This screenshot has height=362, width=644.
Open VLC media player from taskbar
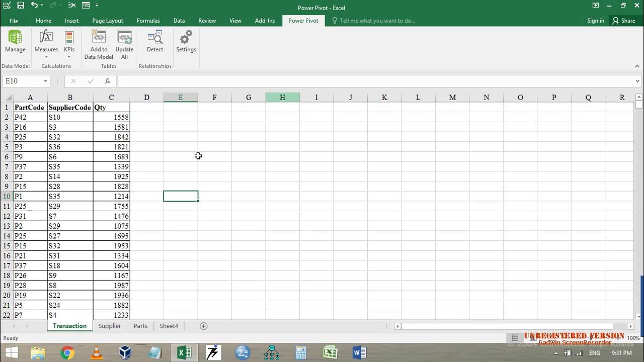pyautogui.click(x=96, y=353)
